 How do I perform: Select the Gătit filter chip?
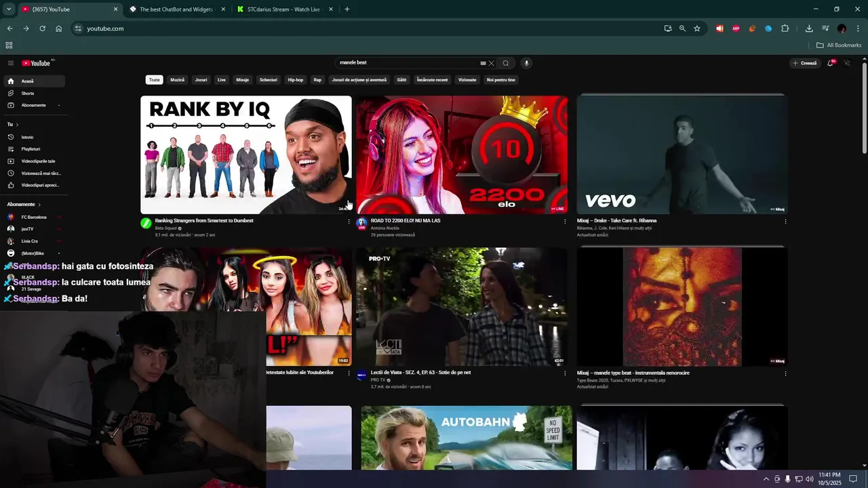point(402,80)
